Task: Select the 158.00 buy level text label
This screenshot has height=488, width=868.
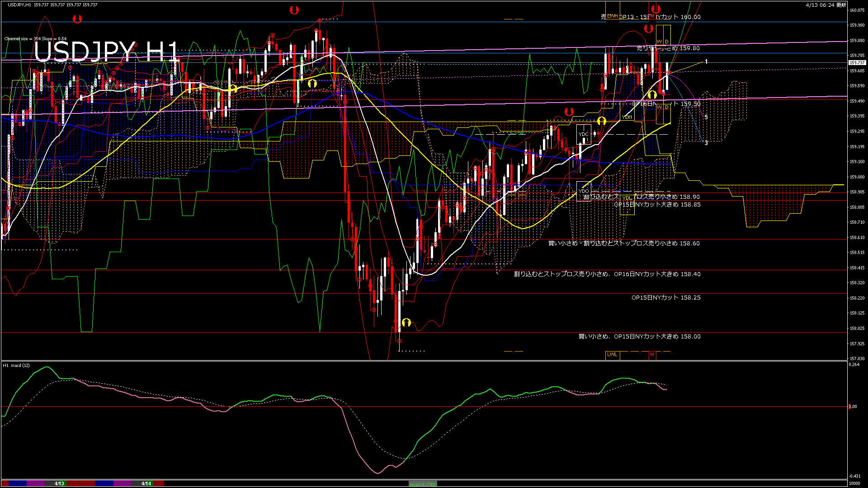Action: (x=639, y=337)
